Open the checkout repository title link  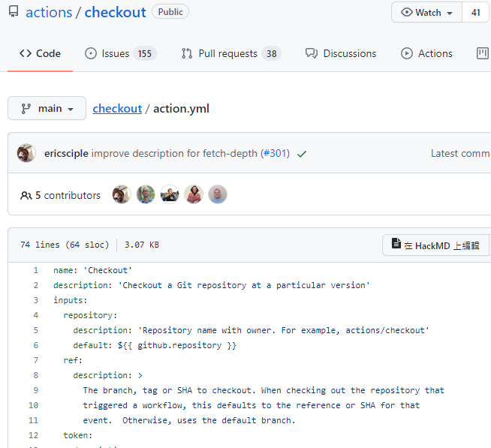point(115,13)
